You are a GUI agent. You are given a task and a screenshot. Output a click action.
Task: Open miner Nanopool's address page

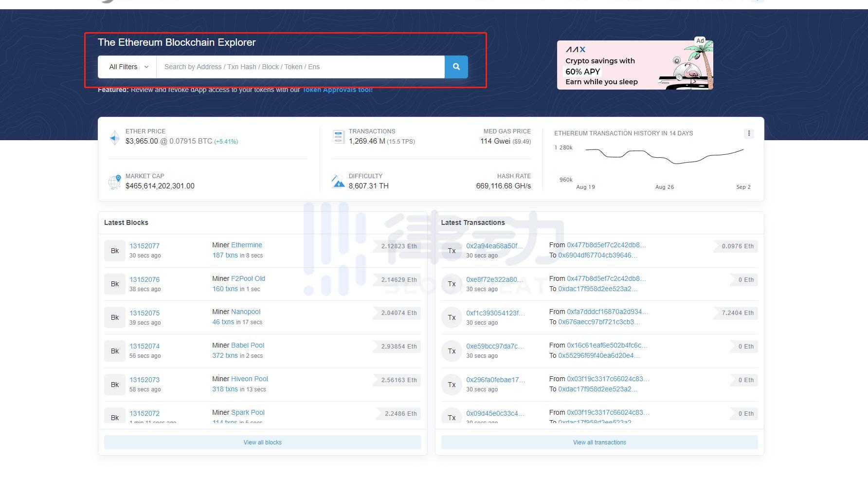pos(246,312)
